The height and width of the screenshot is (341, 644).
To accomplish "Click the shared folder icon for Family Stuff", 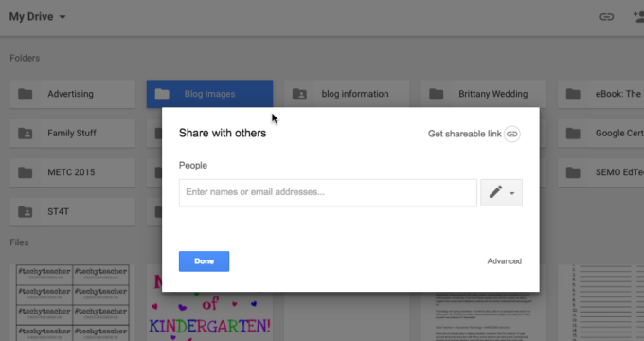I will click(25, 134).
